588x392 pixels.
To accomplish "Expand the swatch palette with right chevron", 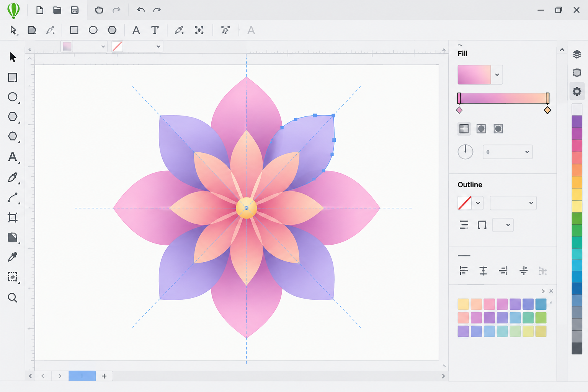I will coord(543,291).
